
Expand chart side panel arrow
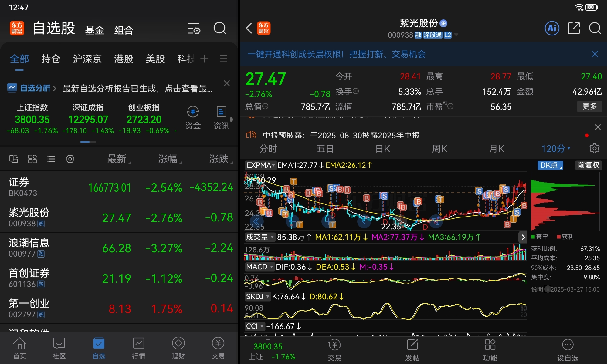click(x=523, y=237)
